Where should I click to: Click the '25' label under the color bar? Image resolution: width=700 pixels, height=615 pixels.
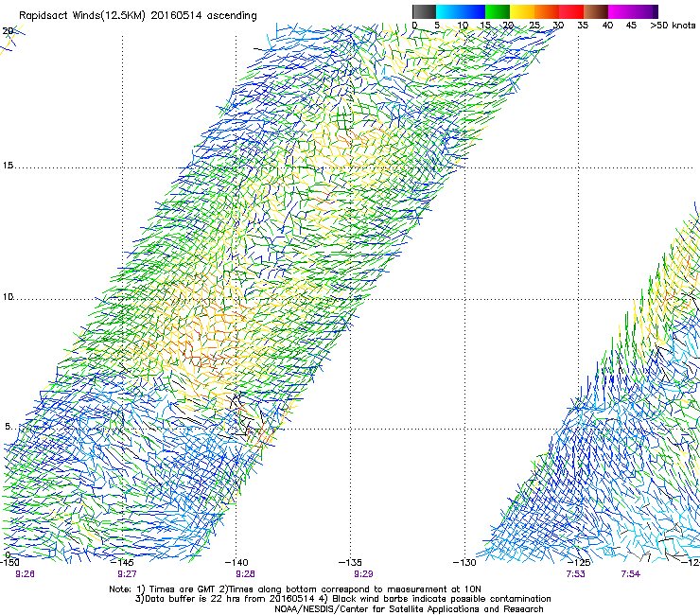tap(534, 26)
